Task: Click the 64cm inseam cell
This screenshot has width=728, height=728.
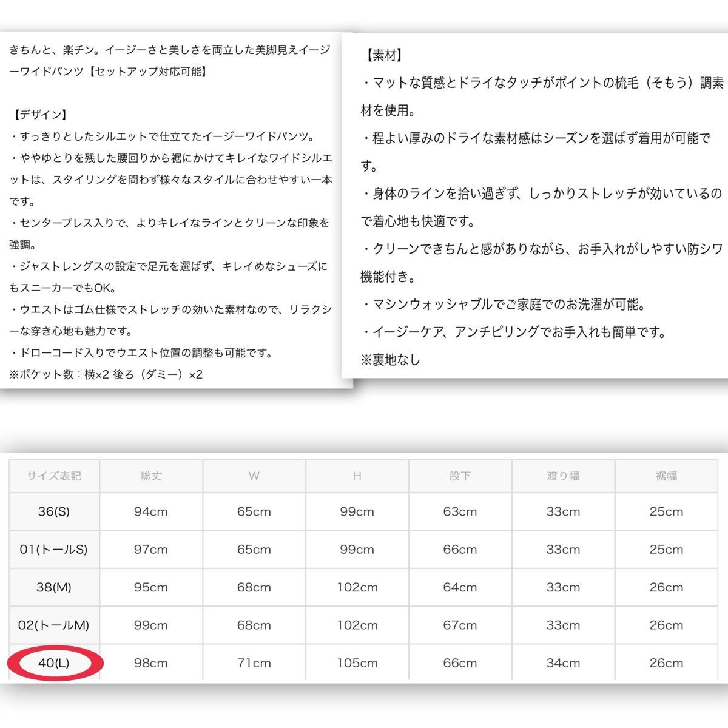Action: [460, 587]
